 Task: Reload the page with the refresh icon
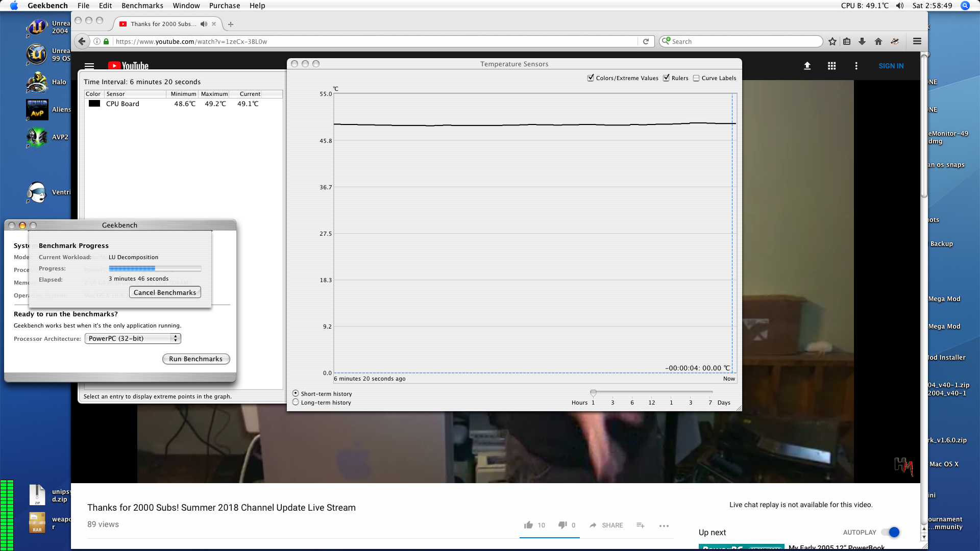pos(646,41)
